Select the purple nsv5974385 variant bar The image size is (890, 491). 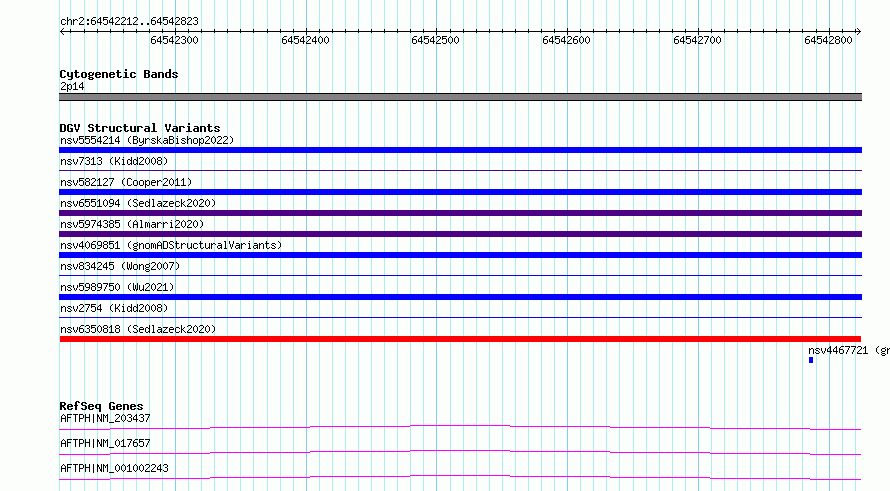tap(460, 234)
